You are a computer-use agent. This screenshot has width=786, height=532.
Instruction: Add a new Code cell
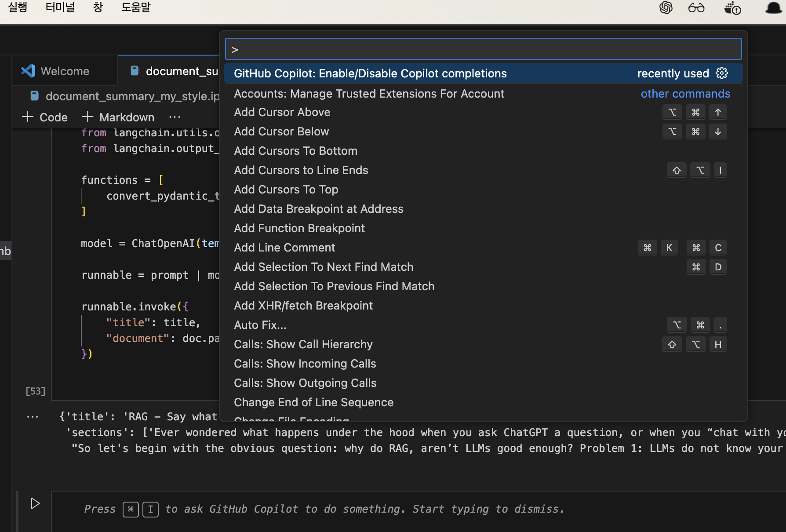pyautogui.click(x=44, y=117)
